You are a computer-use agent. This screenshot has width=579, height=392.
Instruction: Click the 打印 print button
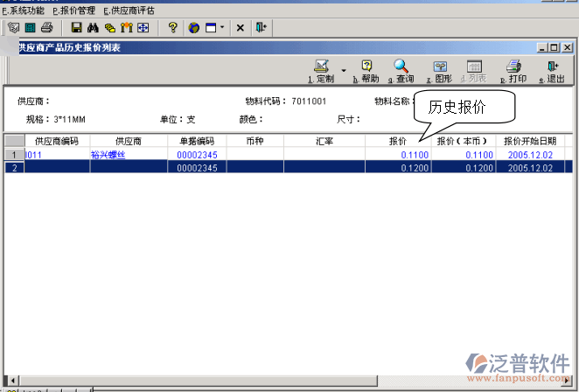point(513,71)
